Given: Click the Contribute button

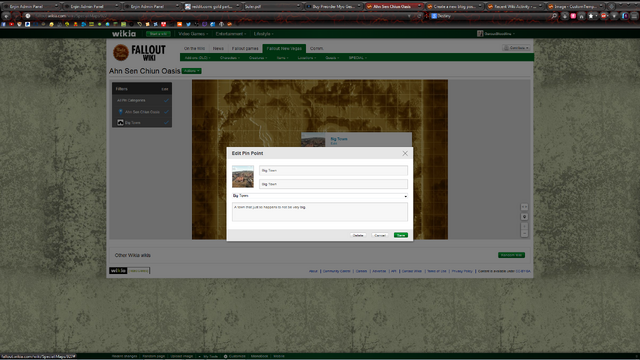Looking at the screenshot, I should click(x=516, y=48).
